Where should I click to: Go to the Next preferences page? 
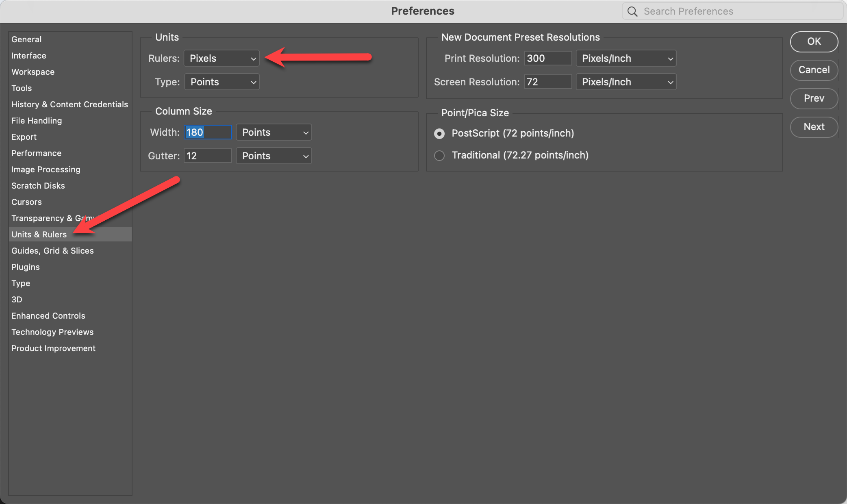click(814, 127)
